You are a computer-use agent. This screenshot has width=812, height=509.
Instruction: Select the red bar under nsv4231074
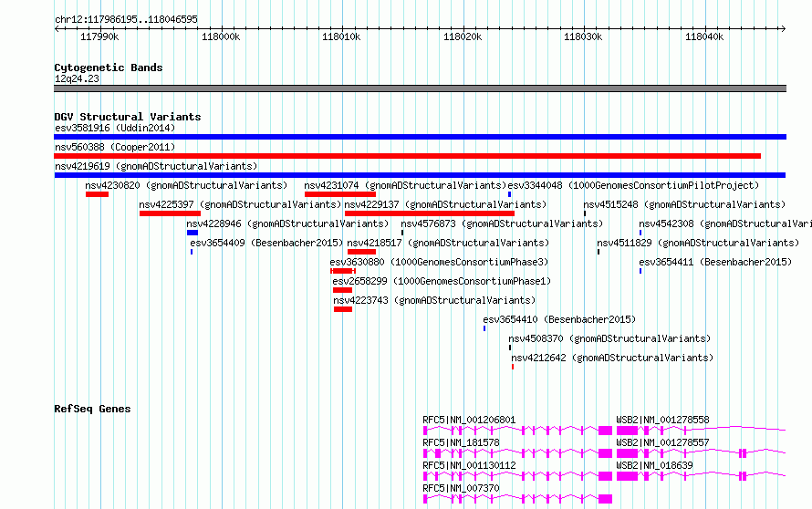340,194
